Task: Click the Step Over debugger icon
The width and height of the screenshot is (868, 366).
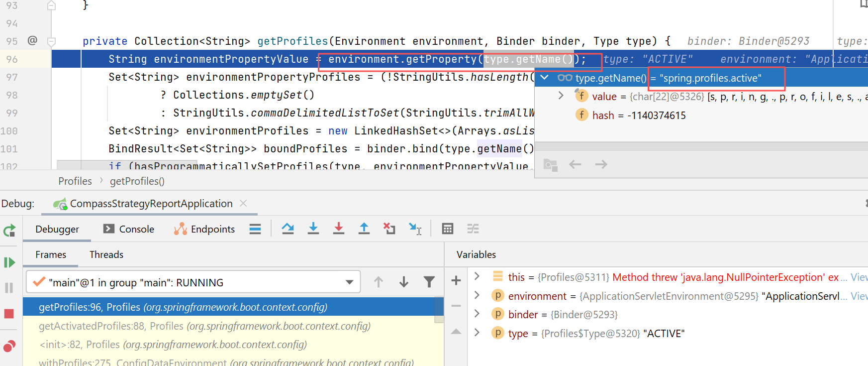Action: pyautogui.click(x=288, y=229)
